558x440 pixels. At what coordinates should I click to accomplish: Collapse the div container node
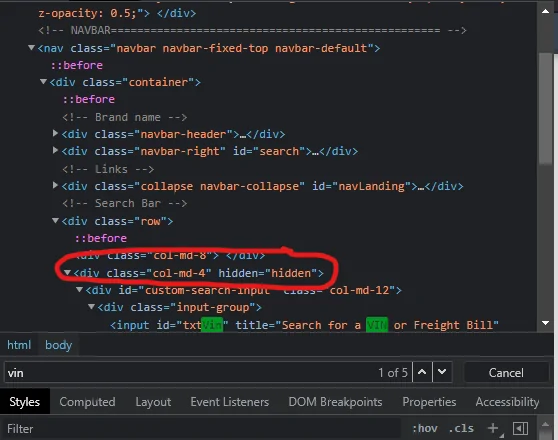point(43,82)
